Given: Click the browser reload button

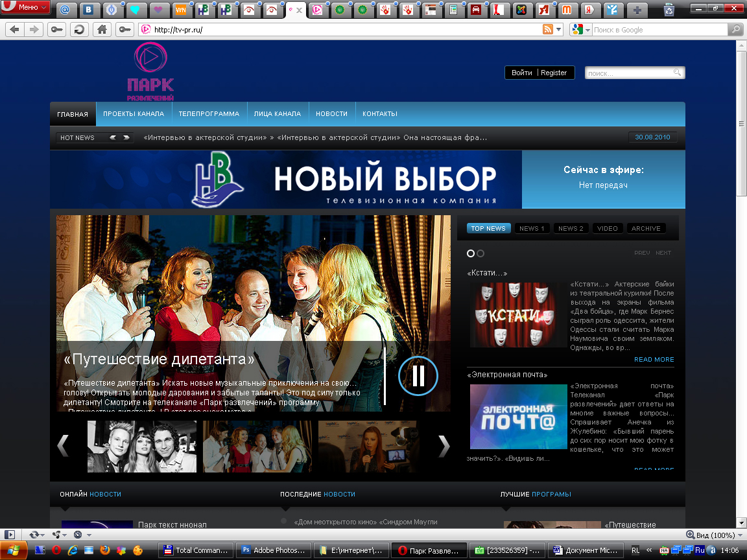Looking at the screenshot, I should (x=80, y=30).
